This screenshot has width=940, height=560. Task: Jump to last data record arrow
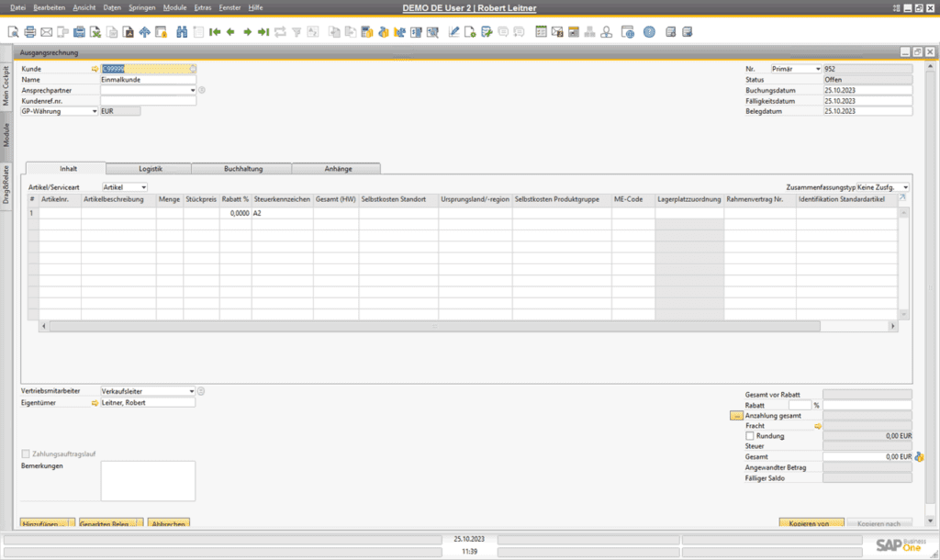click(263, 32)
